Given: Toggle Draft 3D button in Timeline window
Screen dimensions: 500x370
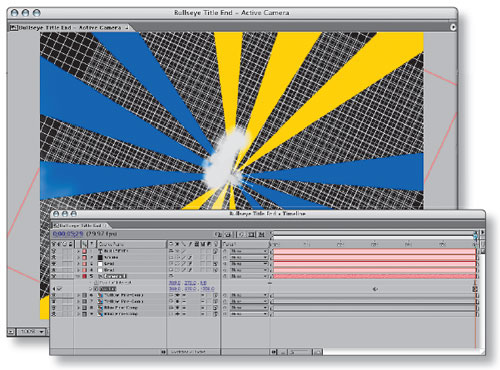Looking at the screenshot, I should (228, 235).
